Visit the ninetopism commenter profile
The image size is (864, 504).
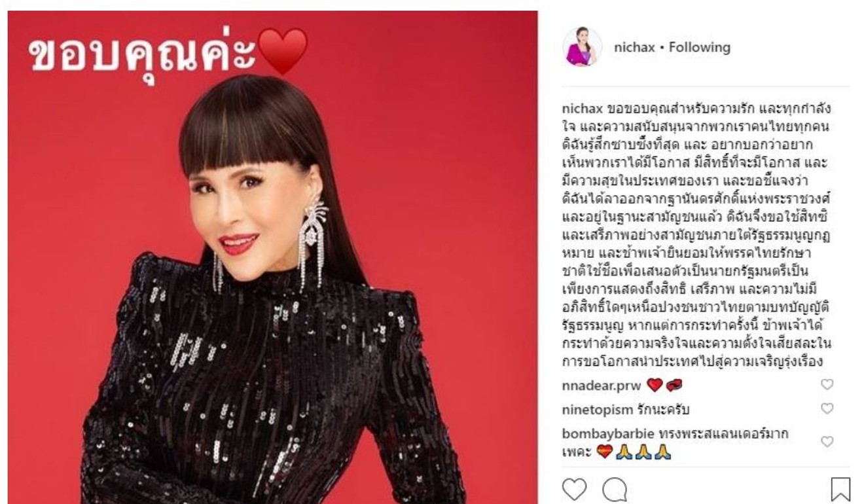tap(598, 410)
